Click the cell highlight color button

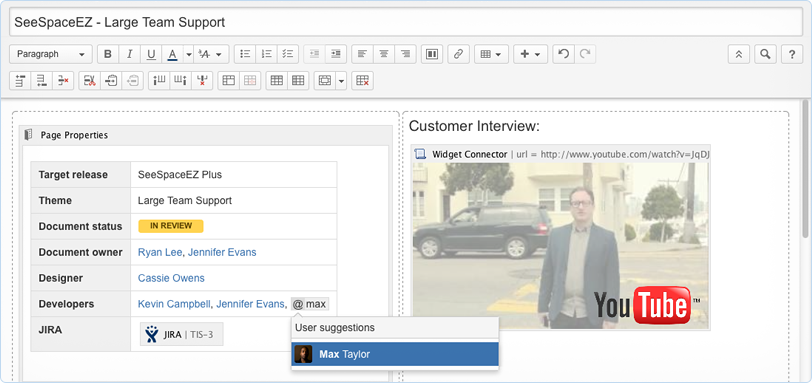click(325, 80)
